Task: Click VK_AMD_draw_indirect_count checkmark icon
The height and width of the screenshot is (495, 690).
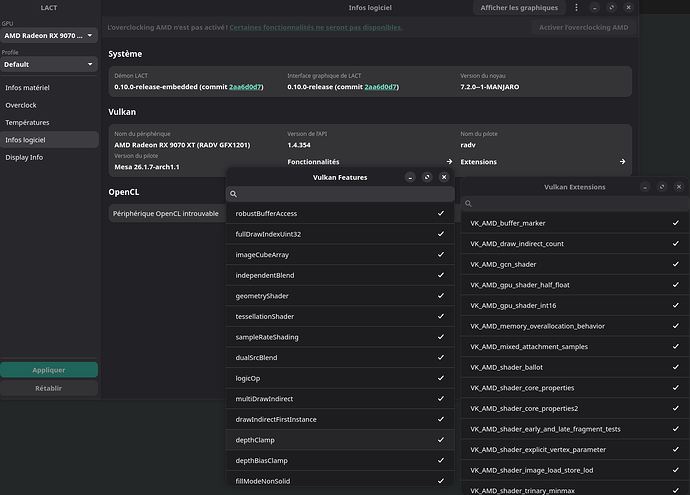Action: click(675, 243)
